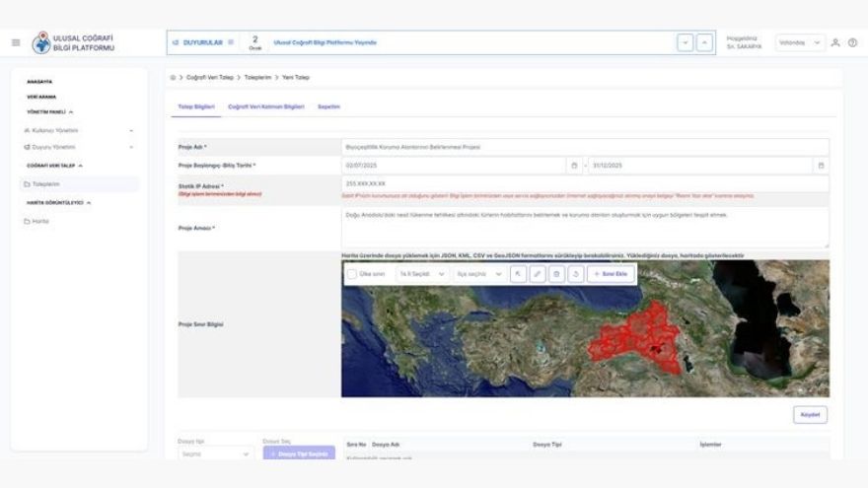The image size is (868, 488).
Task: Click the red highlighted region on the map
Action: pos(636,337)
